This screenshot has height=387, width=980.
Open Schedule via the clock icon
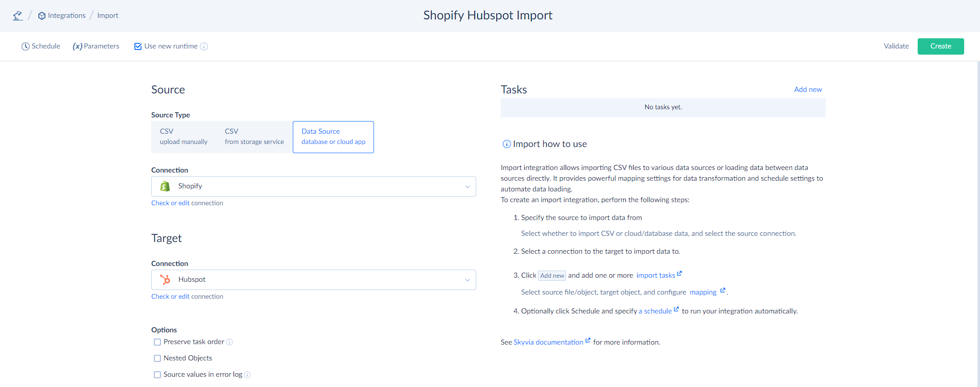pyautogui.click(x=25, y=46)
